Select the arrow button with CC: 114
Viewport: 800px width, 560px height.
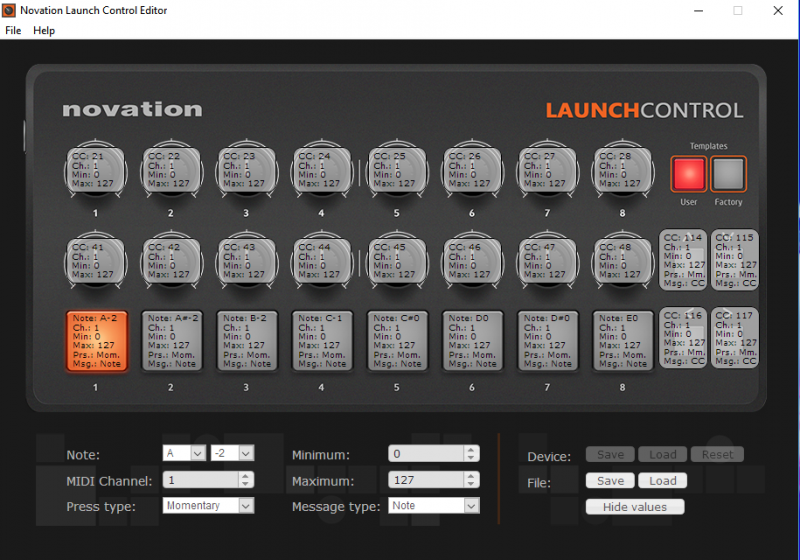click(683, 260)
